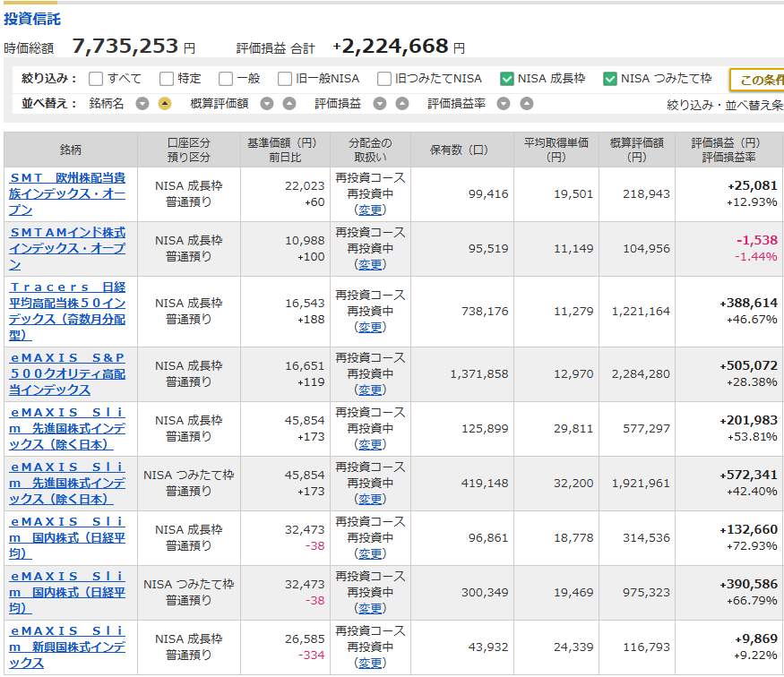
Task: Open the ＳＭＴ 欧州株配当貴族インデックス・オープン fund link
Action: pyautogui.click(x=67, y=193)
